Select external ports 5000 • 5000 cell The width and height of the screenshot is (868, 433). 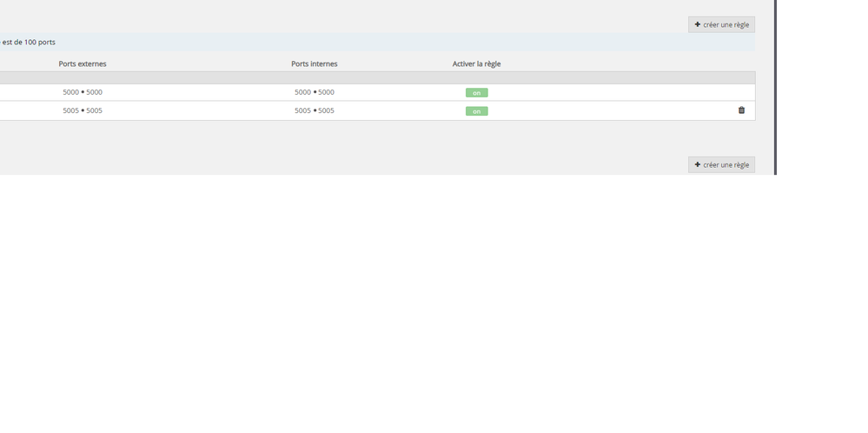[x=83, y=92]
